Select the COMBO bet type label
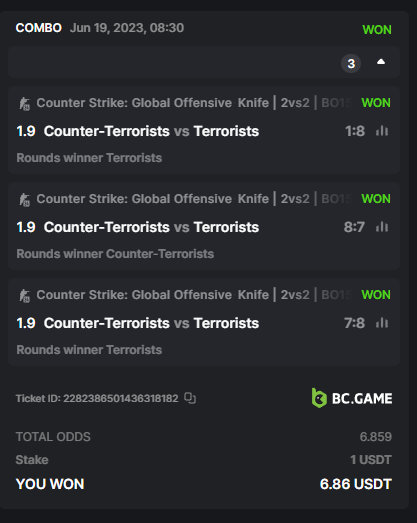The width and height of the screenshot is (417, 523). (39, 28)
